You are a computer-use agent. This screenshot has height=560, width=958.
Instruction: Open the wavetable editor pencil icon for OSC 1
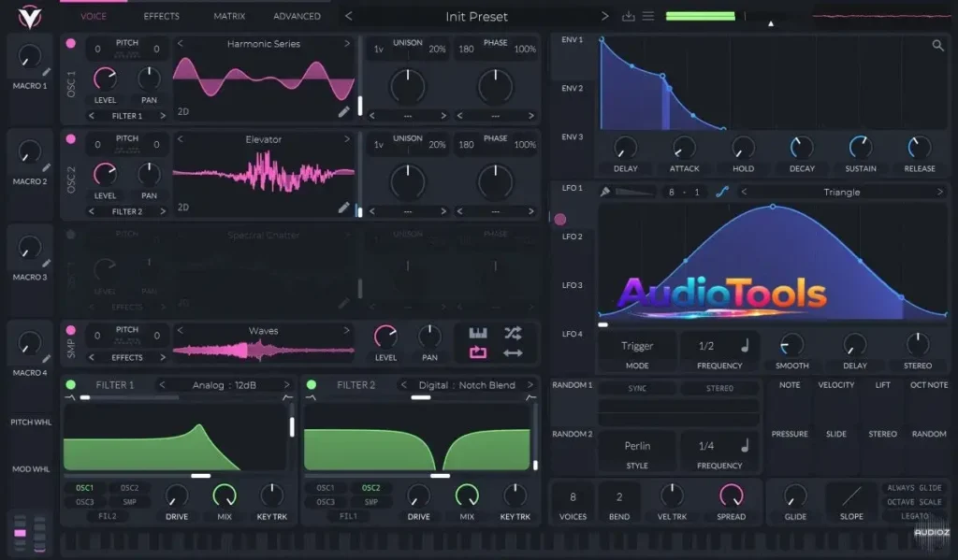(x=343, y=110)
